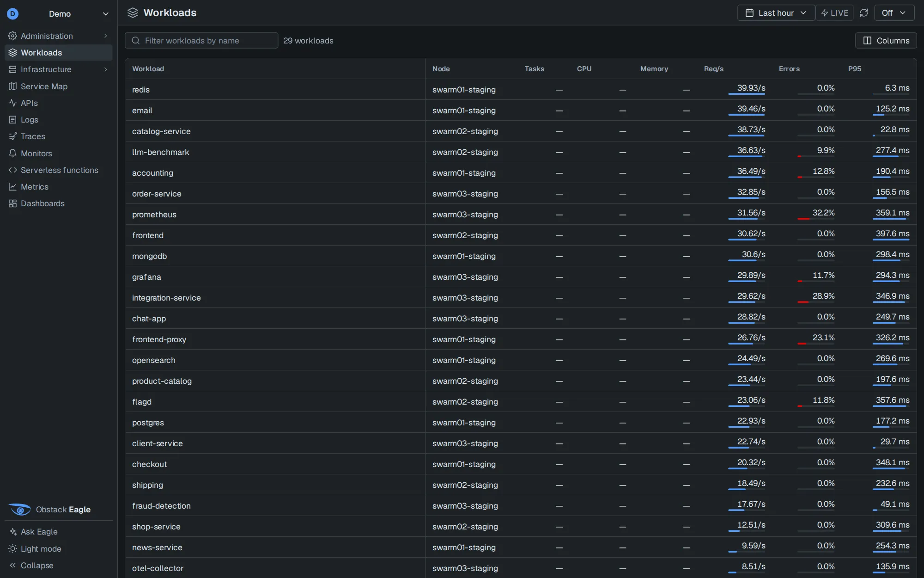Click the integration-service 28.9% error value

(823, 296)
